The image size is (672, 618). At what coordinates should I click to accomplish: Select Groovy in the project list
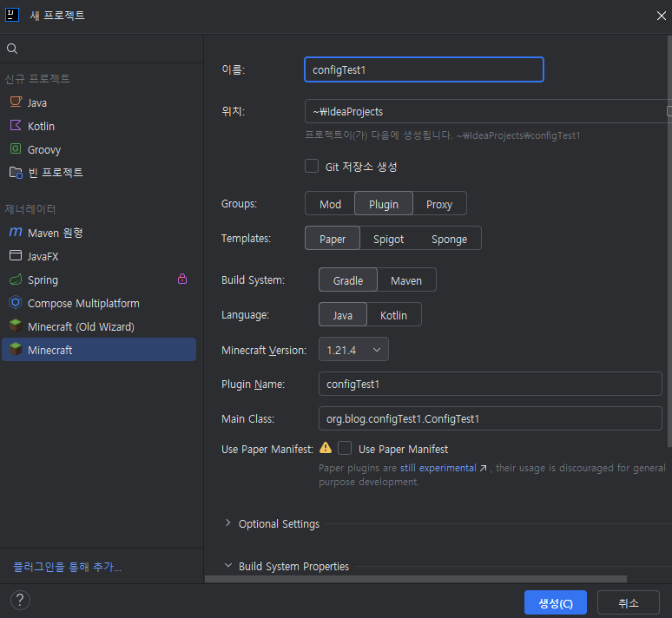(99, 149)
